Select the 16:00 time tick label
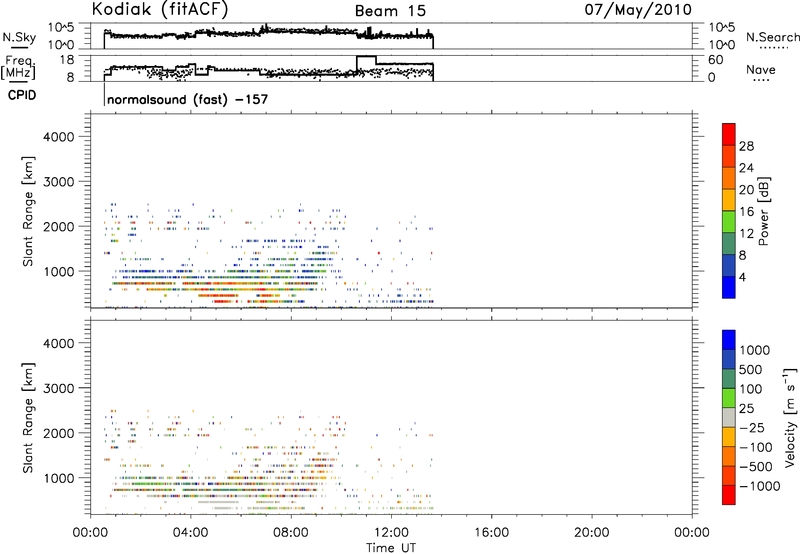Viewport: 800px width, 554px height. (491, 533)
